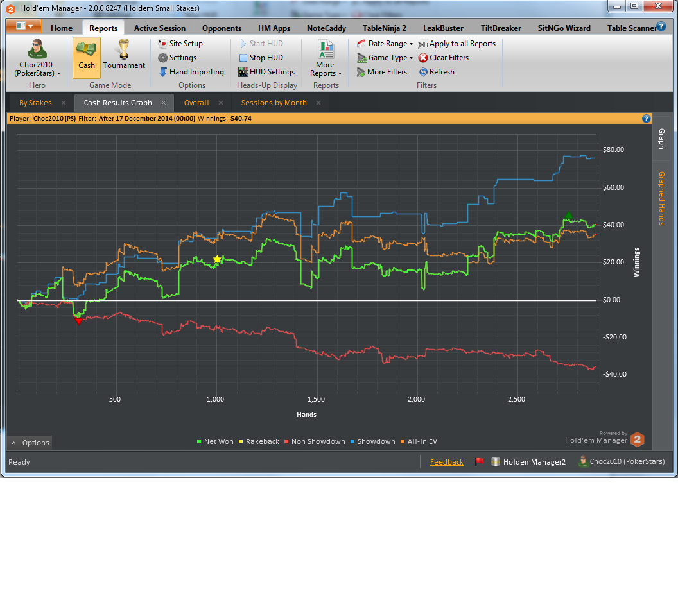Screen dimensions: 678x616
Task: Open the NoteCaddy tab
Action: pyautogui.click(x=326, y=28)
